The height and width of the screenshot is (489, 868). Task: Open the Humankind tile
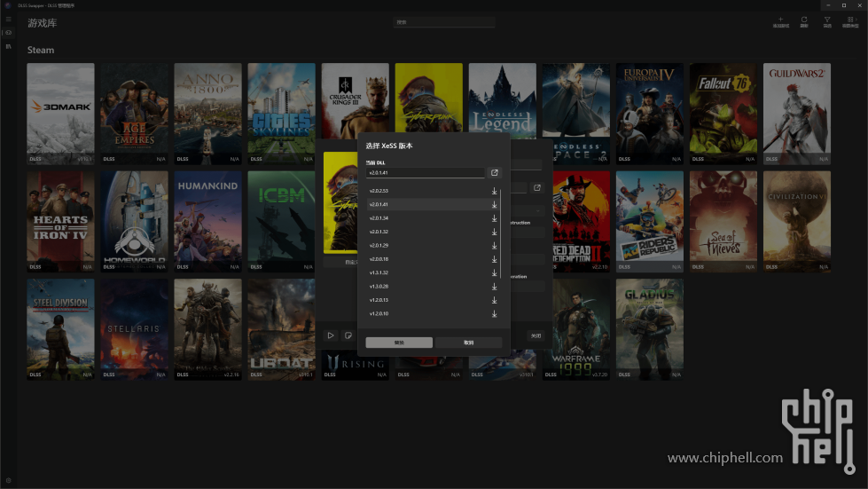coord(208,222)
